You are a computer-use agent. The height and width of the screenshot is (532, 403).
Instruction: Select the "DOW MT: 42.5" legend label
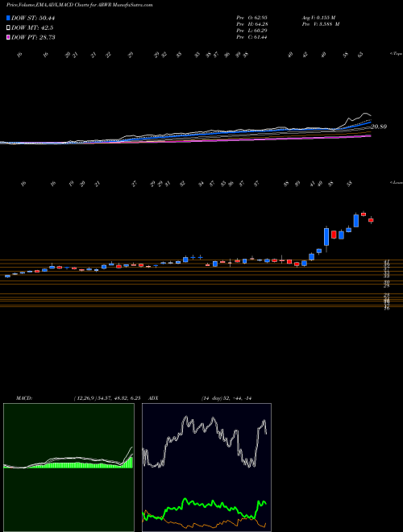(x=32, y=27)
